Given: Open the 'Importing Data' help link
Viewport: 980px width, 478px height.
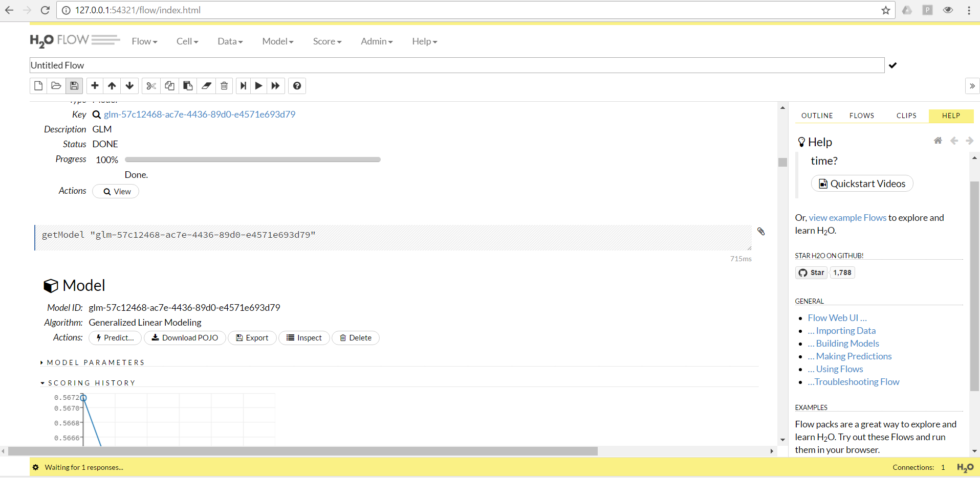Looking at the screenshot, I should point(842,331).
